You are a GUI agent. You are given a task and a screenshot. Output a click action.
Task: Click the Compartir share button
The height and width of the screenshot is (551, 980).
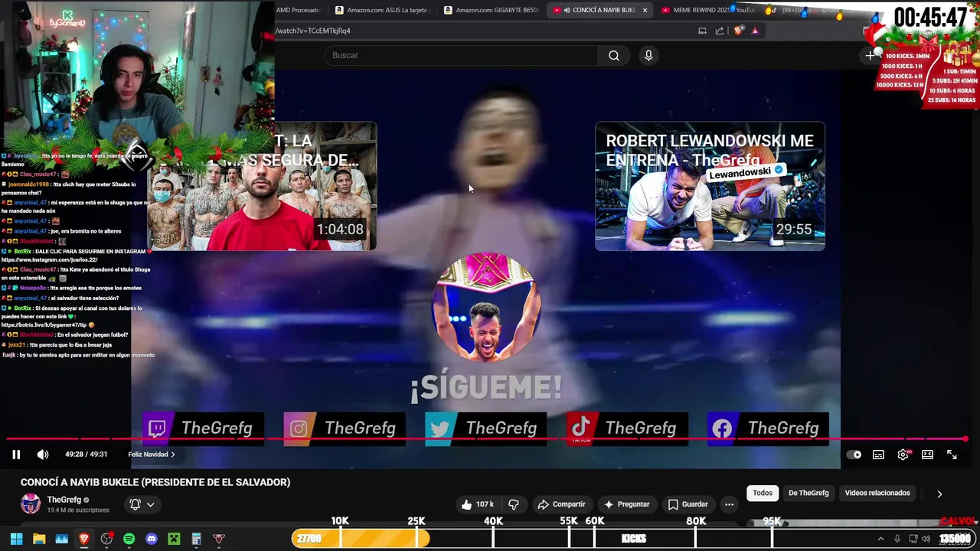tap(561, 504)
